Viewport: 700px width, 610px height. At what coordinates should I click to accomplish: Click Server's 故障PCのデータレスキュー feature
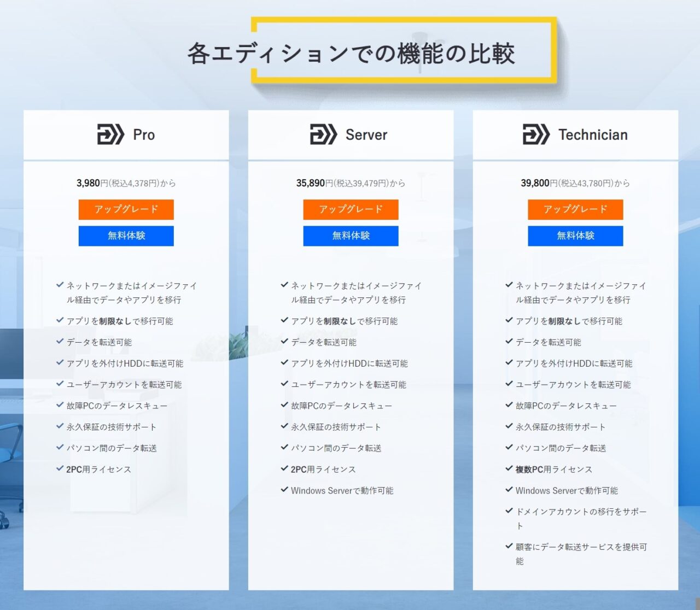point(341,406)
